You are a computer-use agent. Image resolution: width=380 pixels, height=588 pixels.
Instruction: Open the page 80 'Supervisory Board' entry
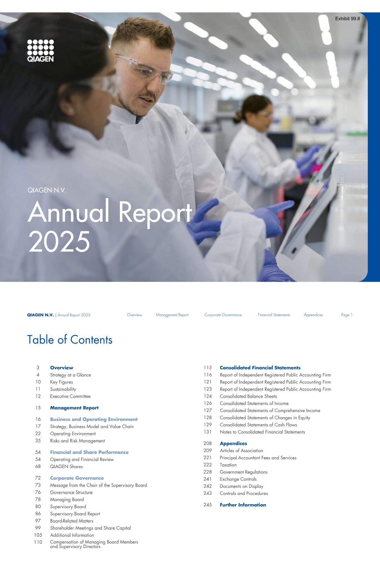[68, 507]
